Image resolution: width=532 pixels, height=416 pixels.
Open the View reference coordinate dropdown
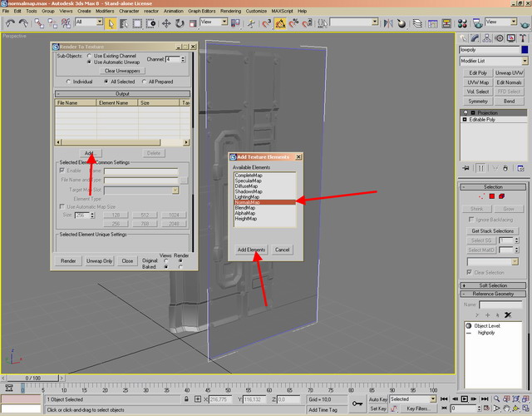pos(215,22)
